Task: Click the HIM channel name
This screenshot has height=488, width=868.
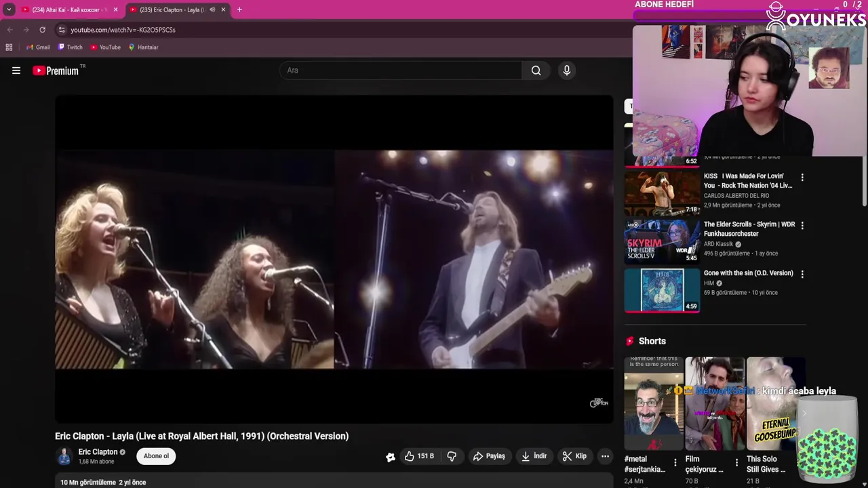Action: pyautogui.click(x=709, y=283)
